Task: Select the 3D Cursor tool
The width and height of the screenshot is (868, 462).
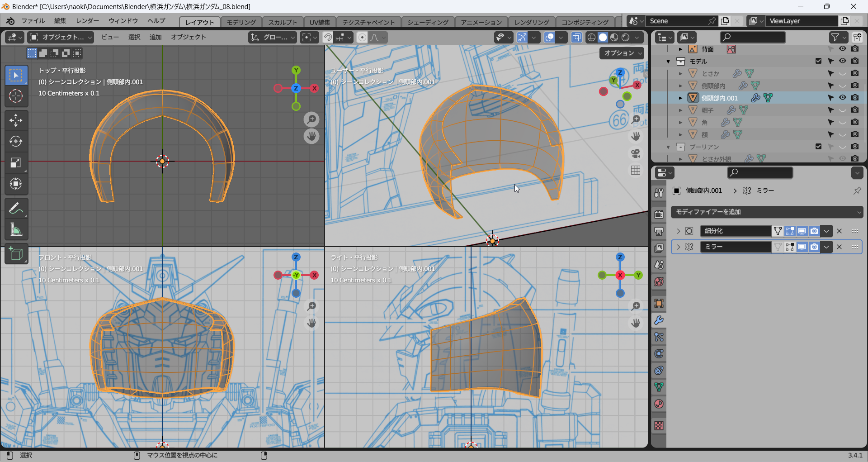Action: 16,96
